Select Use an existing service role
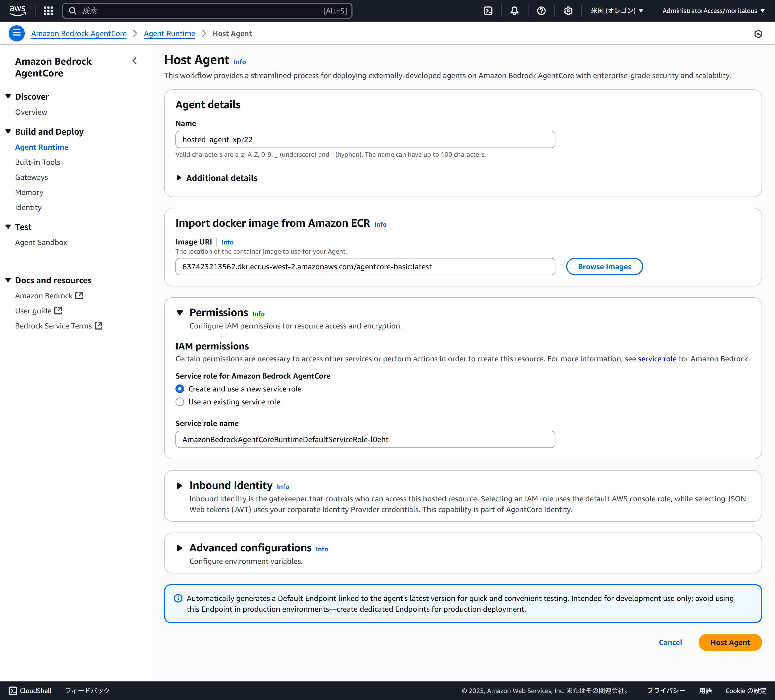775x700 pixels. pos(179,401)
